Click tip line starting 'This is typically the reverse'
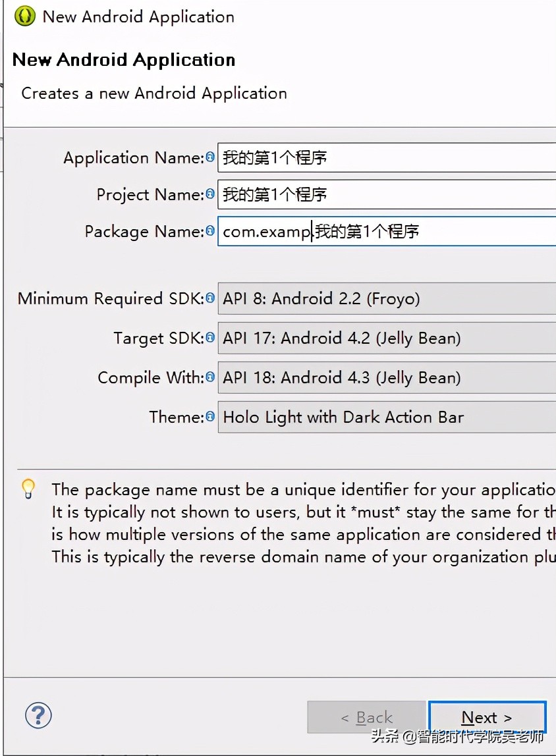The width and height of the screenshot is (556, 756). 304,557
